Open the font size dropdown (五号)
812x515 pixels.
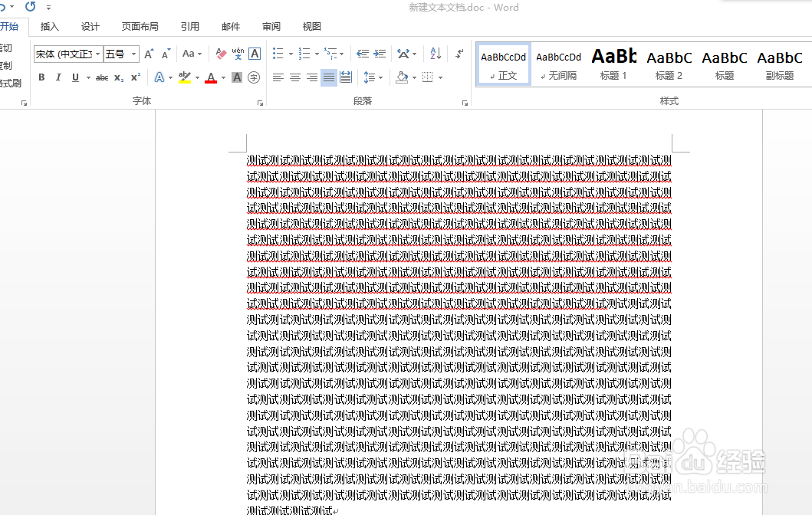pos(133,54)
